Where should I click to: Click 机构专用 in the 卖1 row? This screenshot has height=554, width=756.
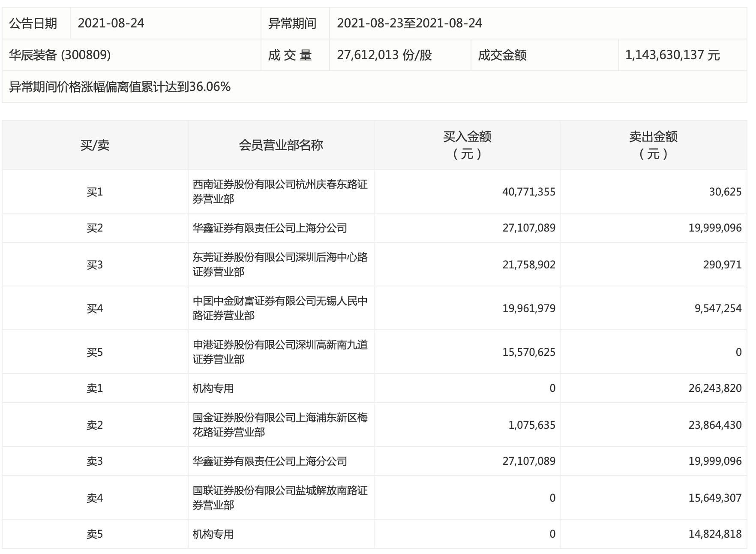pos(213,388)
